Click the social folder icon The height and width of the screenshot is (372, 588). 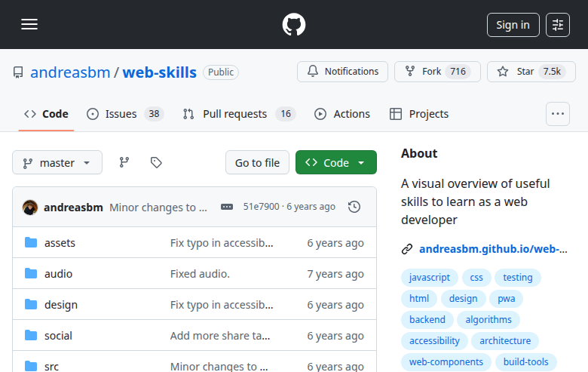[x=31, y=335]
